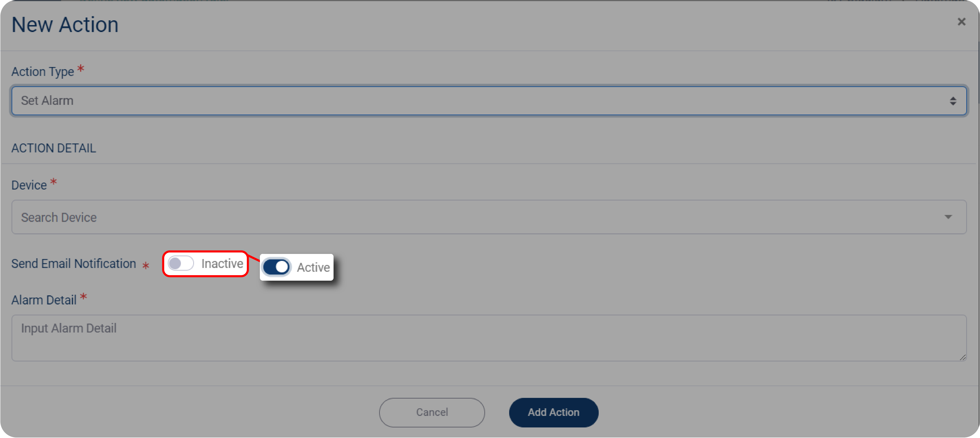The height and width of the screenshot is (438, 980).
Task: Click the Inactive label text
Action: [222, 263]
